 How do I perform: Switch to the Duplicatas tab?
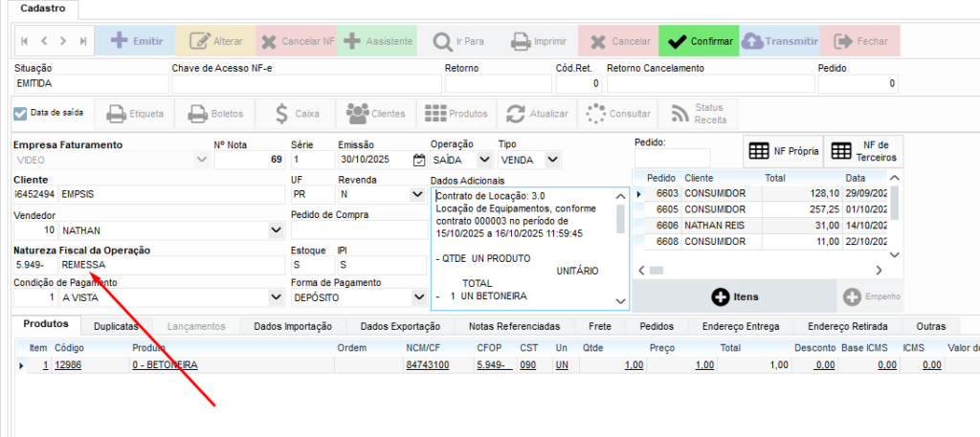tap(116, 326)
